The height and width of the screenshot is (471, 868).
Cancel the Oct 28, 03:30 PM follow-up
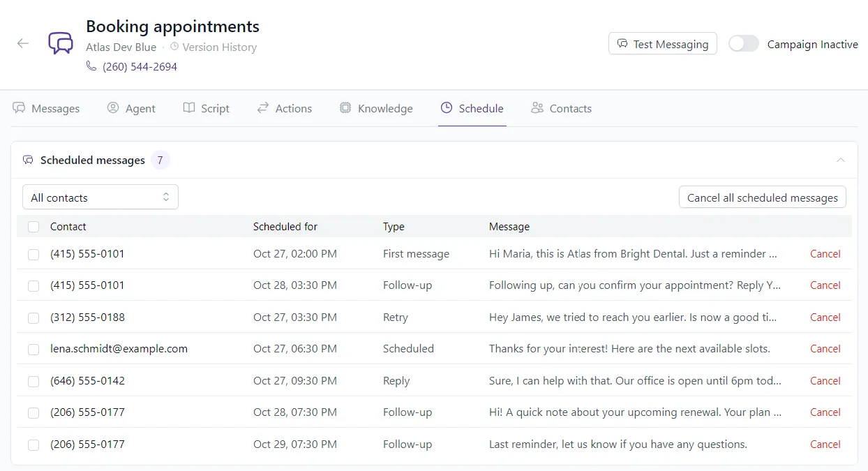coord(825,285)
